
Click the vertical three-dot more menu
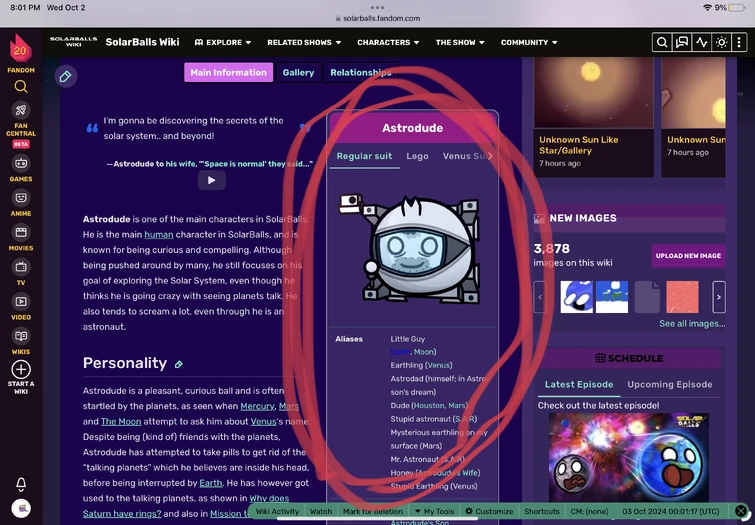click(739, 42)
